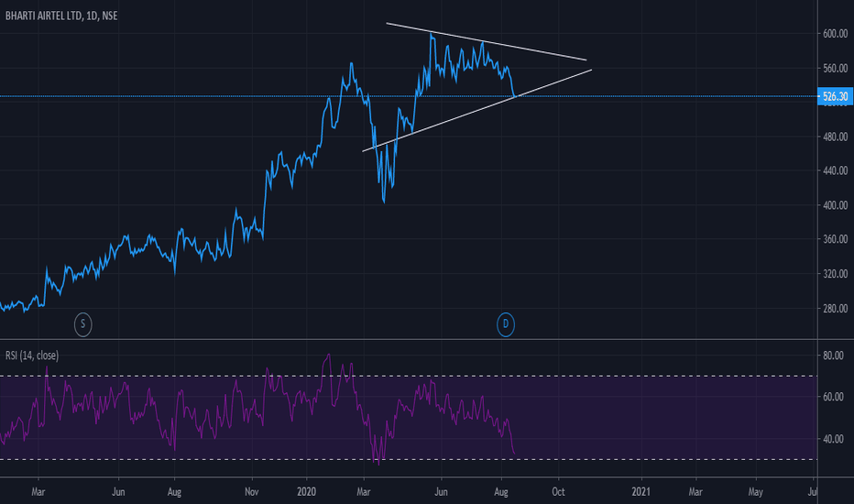The width and height of the screenshot is (854, 504).
Task: Click the 560.00 price axis label
Action: pos(835,68)
